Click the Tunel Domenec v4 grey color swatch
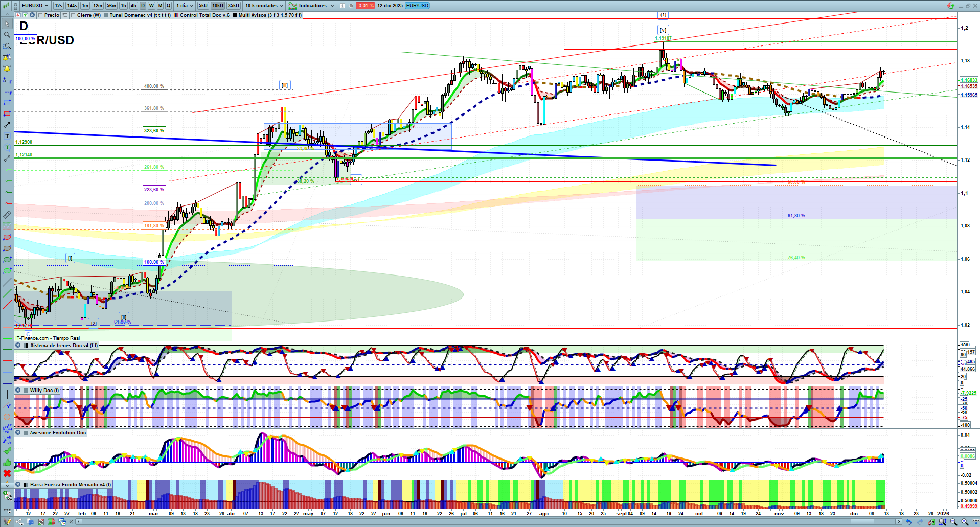 point(106,15)
